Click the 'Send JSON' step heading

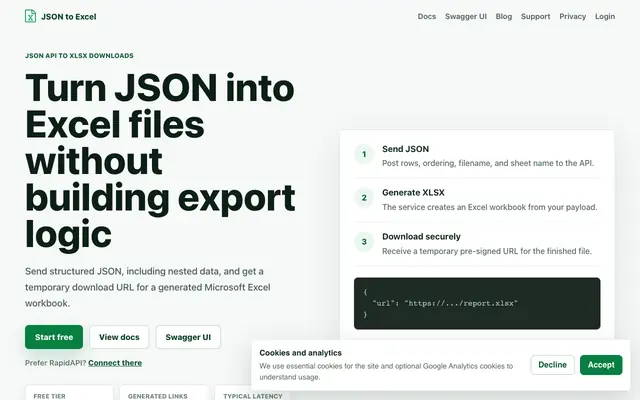[405, 149]
